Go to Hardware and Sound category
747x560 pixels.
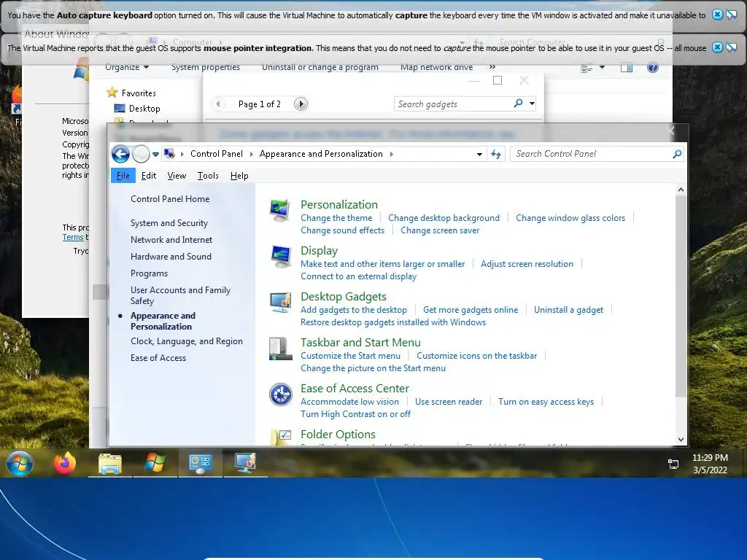(x=171, y=256)
